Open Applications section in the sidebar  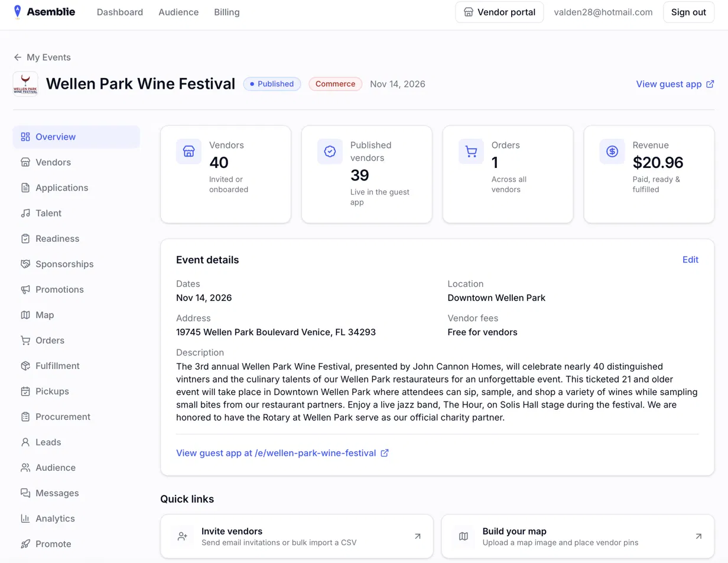tap(76, 187)
